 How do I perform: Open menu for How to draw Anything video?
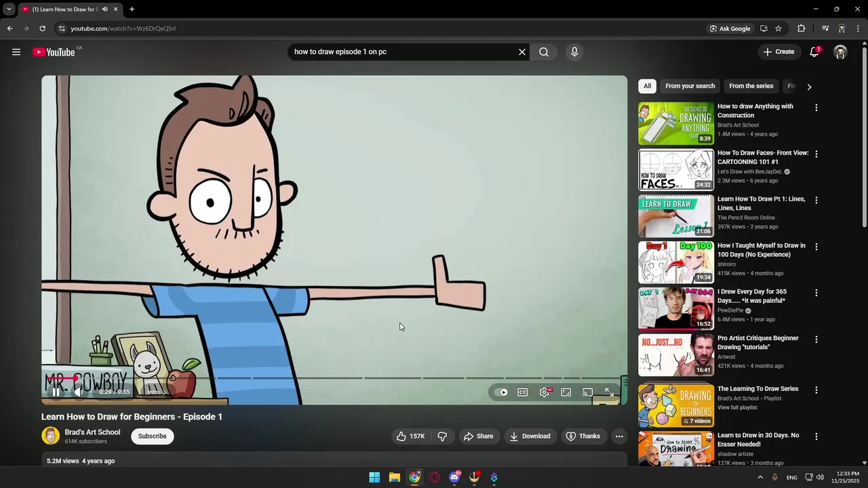(816, 108)
